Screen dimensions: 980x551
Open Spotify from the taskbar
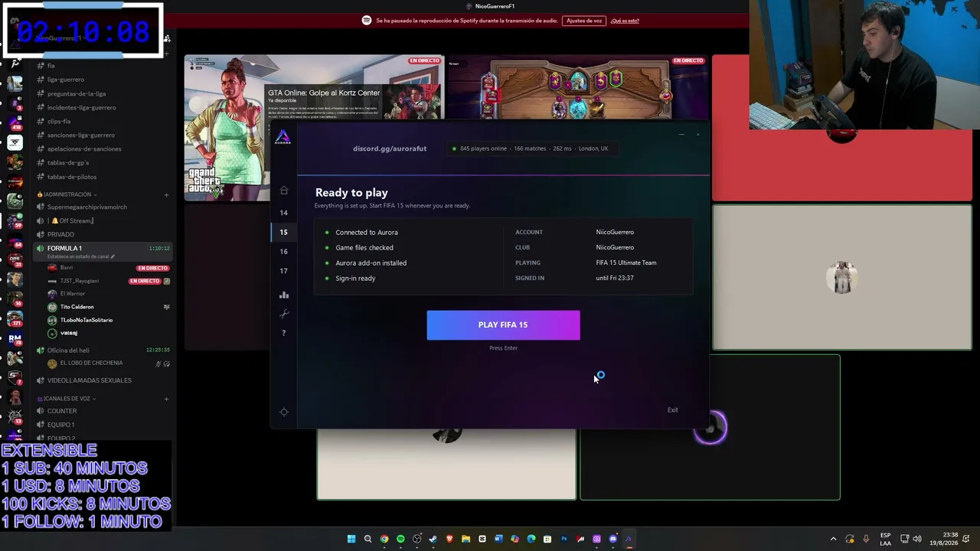400,539
